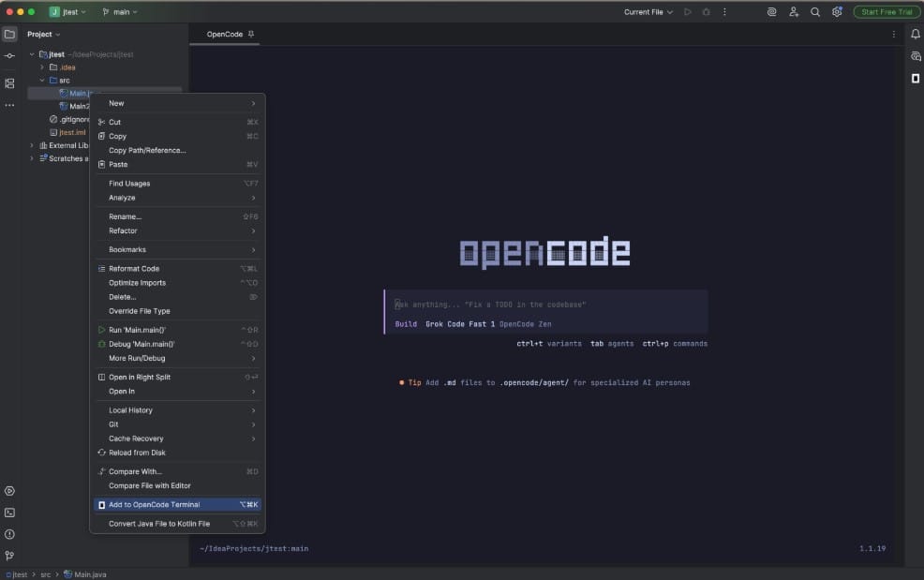Click the Reload from Disk icon
Viewport: 924px width, 580px height.
click(x=101, y=453)
